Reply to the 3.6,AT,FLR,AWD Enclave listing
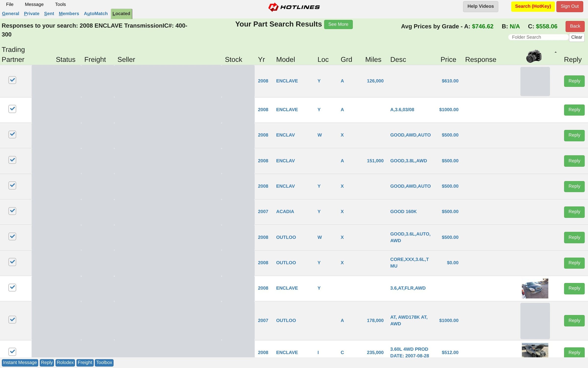The width and height of the screenshot is (588, 368). (x=574, y=288)
